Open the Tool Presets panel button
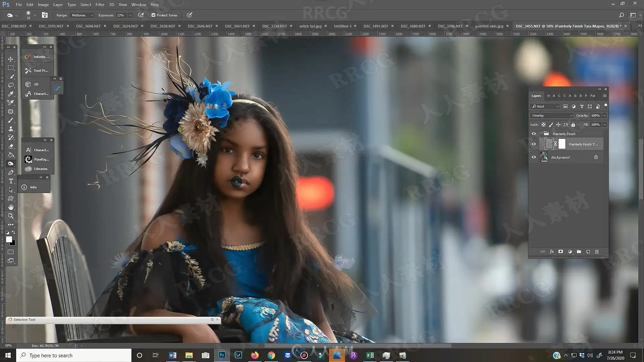The width and height of the screenshot is (644, 362). [x=38, y=70]
